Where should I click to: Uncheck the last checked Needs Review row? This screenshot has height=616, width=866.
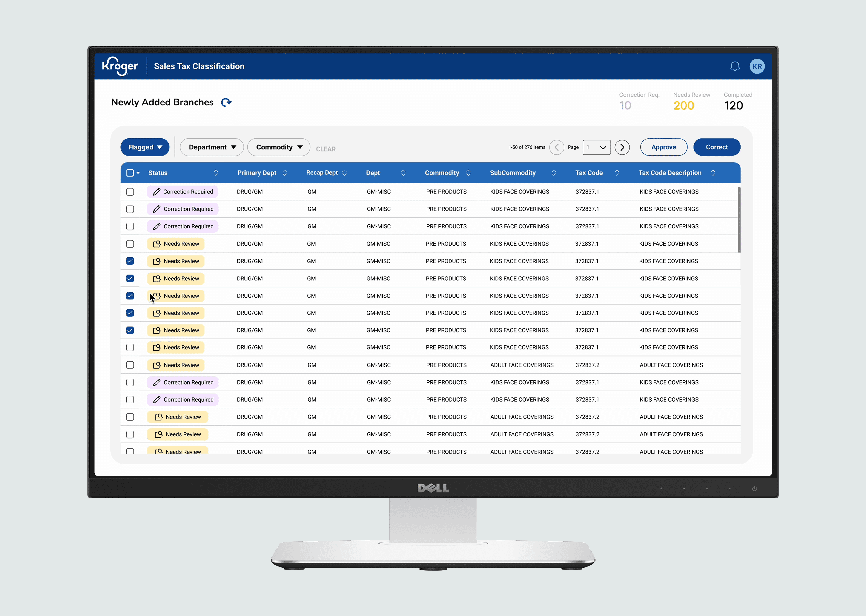[x=130, y=330]
